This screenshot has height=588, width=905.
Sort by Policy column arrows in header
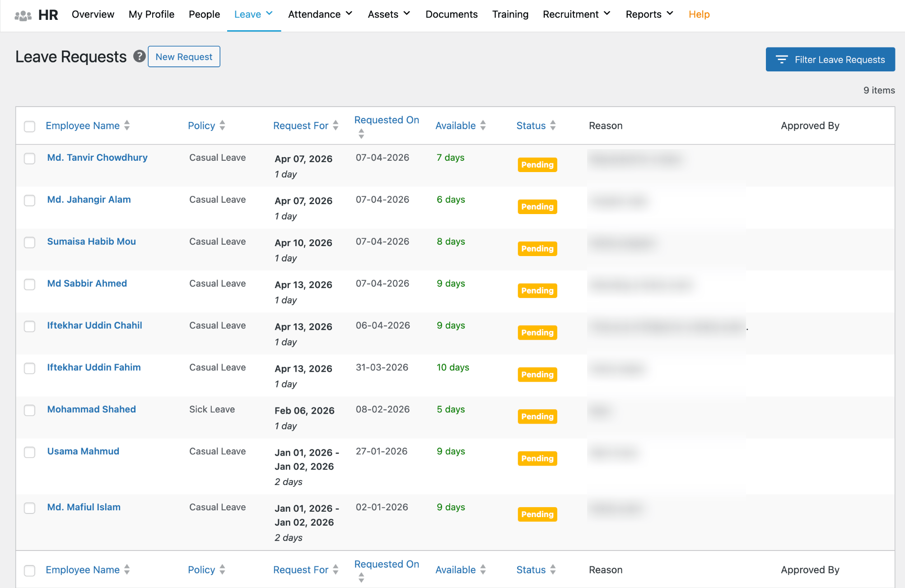tap(222, 126)
